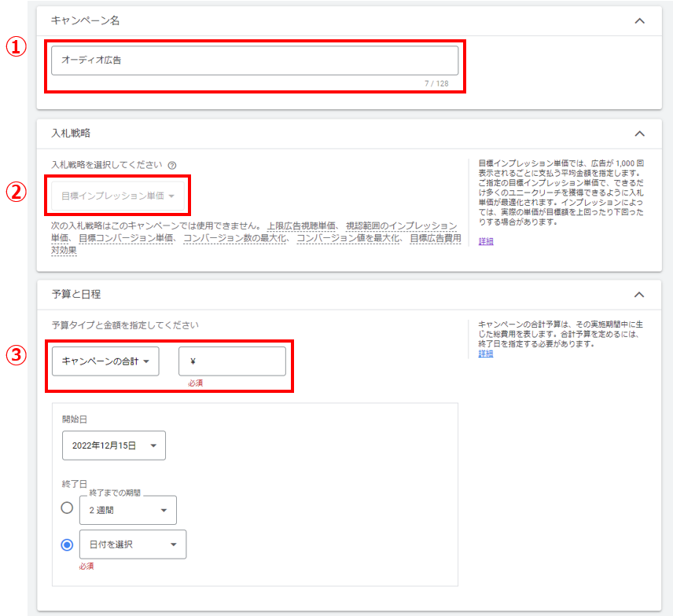The image size is (673, 616).
Task: Collapse the 入札戦略 section
Action: coord(639,134)
